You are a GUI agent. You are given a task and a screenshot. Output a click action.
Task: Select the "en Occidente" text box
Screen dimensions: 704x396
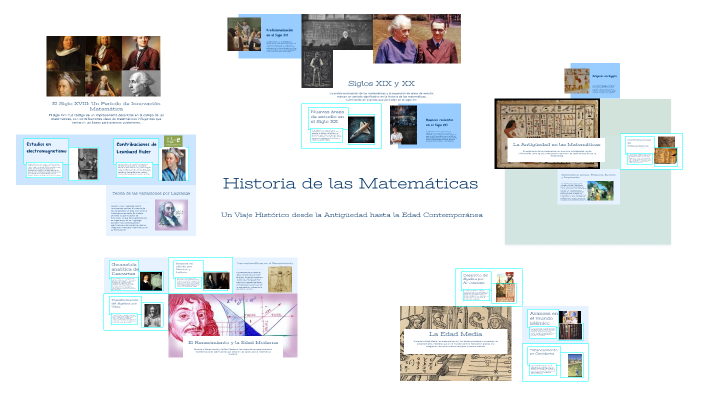coord(543,356)
